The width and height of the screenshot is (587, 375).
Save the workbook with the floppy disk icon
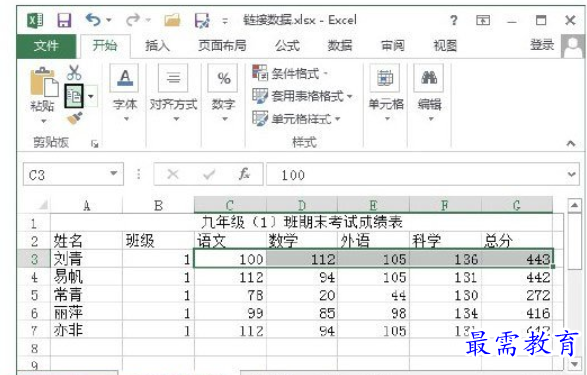[64, 20]
